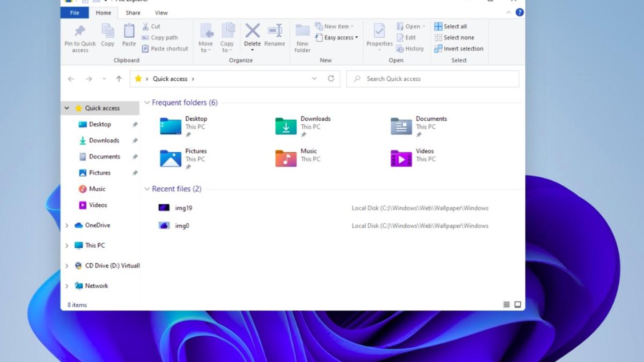This screenshot has height=362, width=644.
Task: Create a New folder using the ribbon icon
Action: pyautogui.click(x=302, y=38)
